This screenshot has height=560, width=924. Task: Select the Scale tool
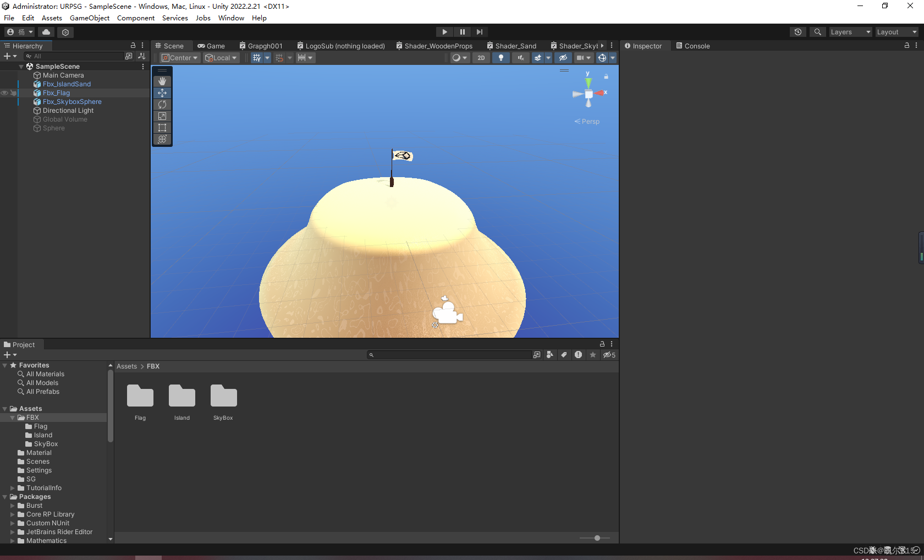(x=162, y=116)
